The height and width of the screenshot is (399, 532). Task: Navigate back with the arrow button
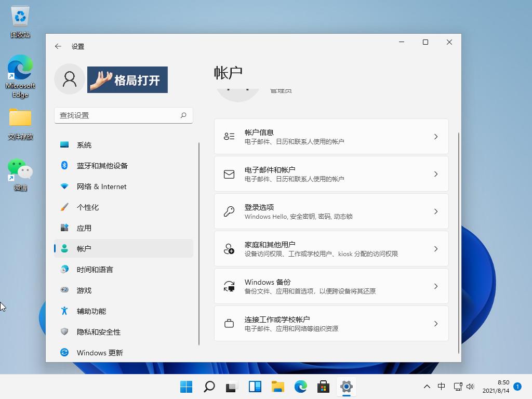(58, 46)
